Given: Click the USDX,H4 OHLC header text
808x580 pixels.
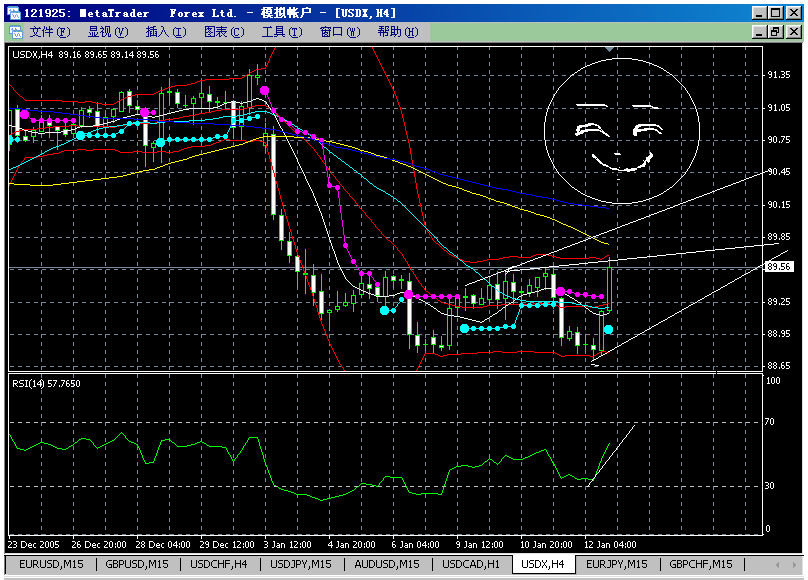Looking at the screenshot, I should 86,55.
